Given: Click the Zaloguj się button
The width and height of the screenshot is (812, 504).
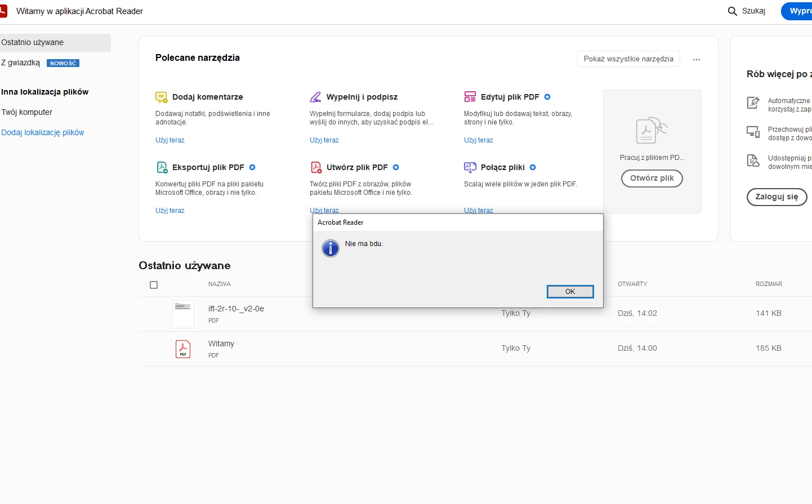Looking at the screenshot, I should 777,197.
